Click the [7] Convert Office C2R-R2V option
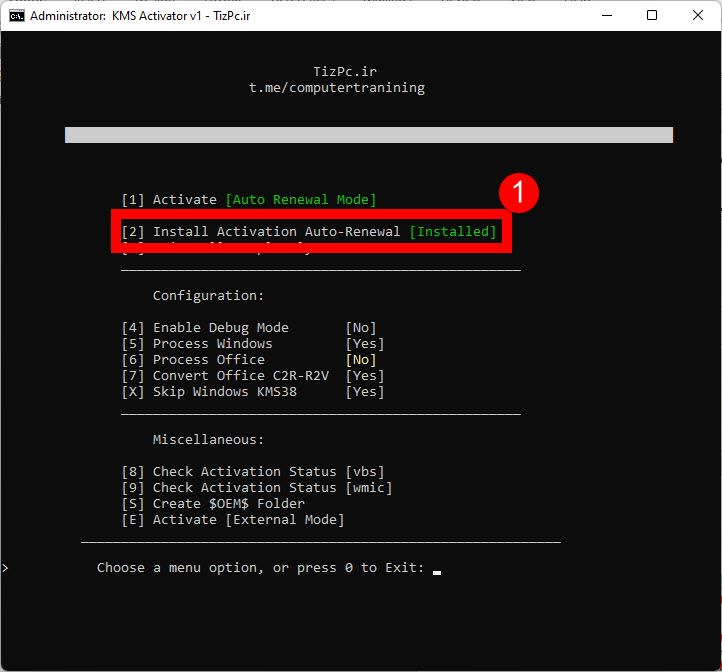The image size is (722, 672). (225, 375)
